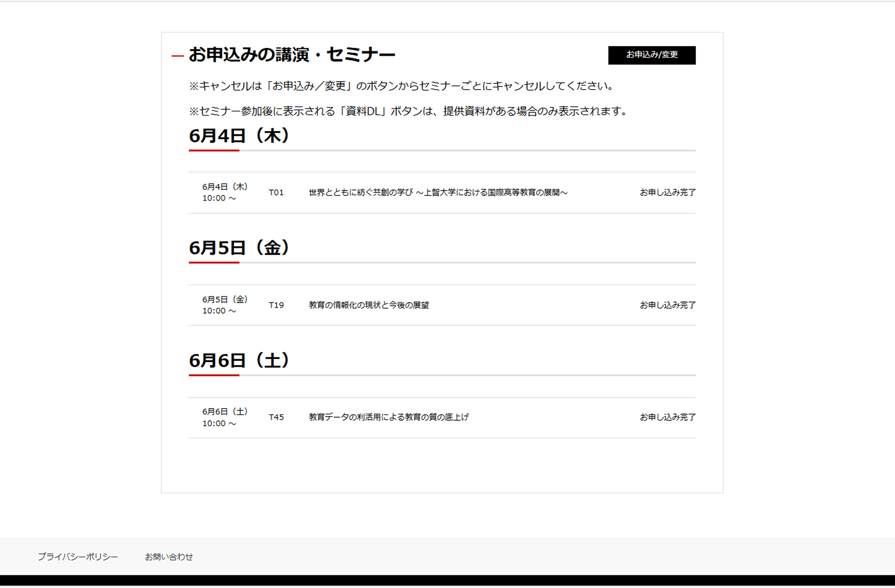
Task: Click the お申込み/変更 button
Action: (x=652, y=55)
